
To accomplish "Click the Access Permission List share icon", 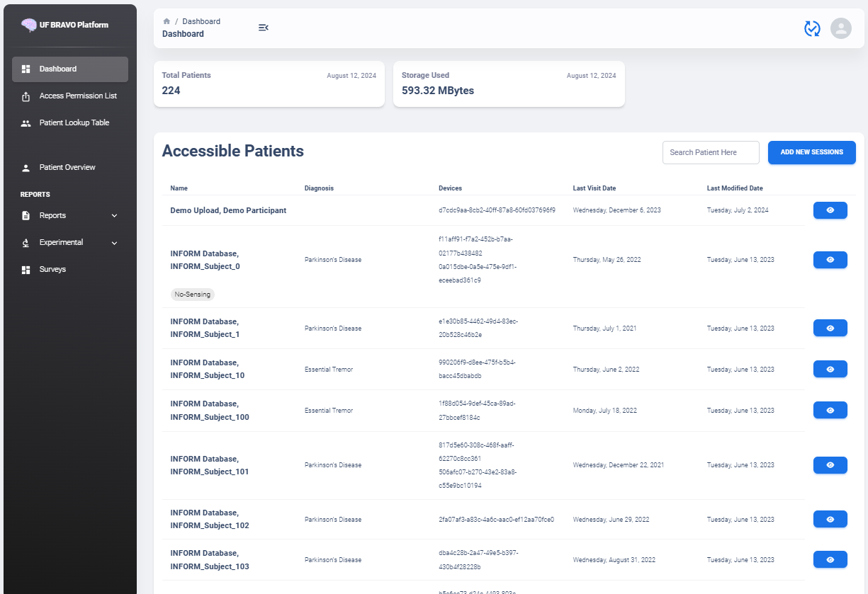I will tap(26, 96).
